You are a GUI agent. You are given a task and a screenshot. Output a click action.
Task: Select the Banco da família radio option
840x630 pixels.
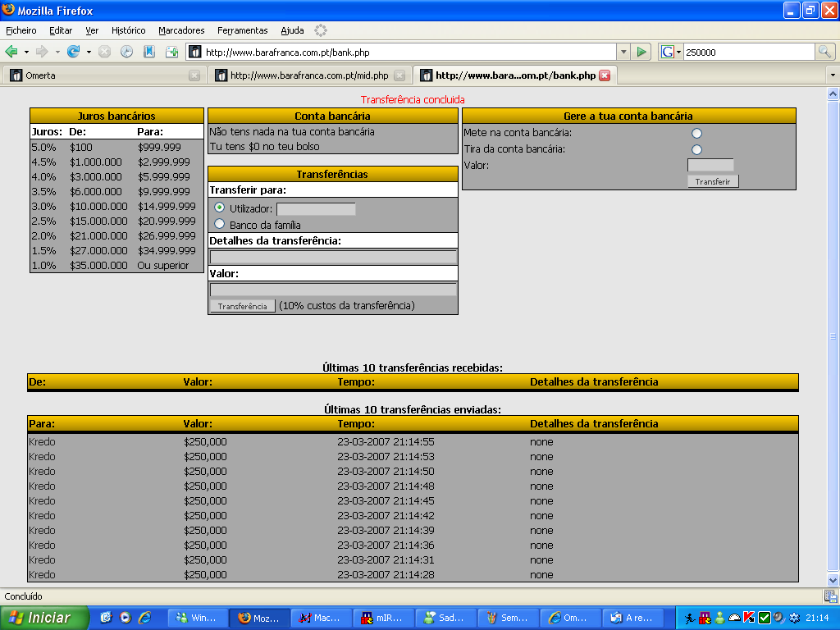pos(219,224)
